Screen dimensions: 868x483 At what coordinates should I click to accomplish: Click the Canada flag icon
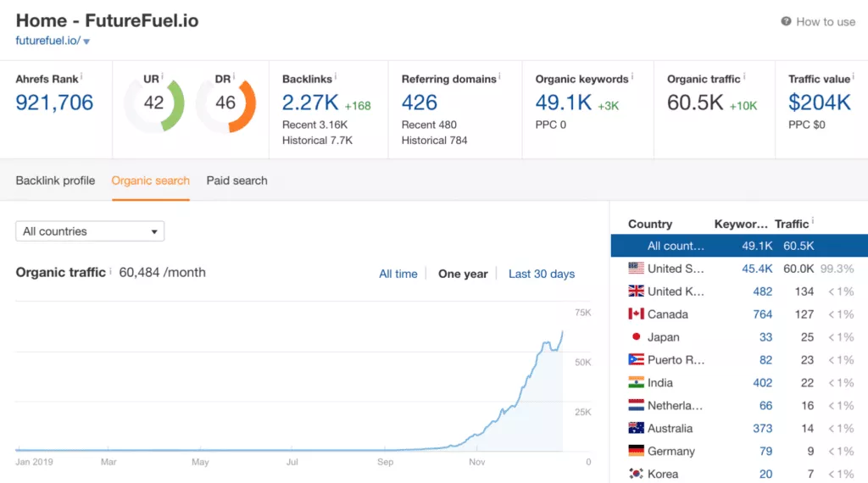coord(636,314)
